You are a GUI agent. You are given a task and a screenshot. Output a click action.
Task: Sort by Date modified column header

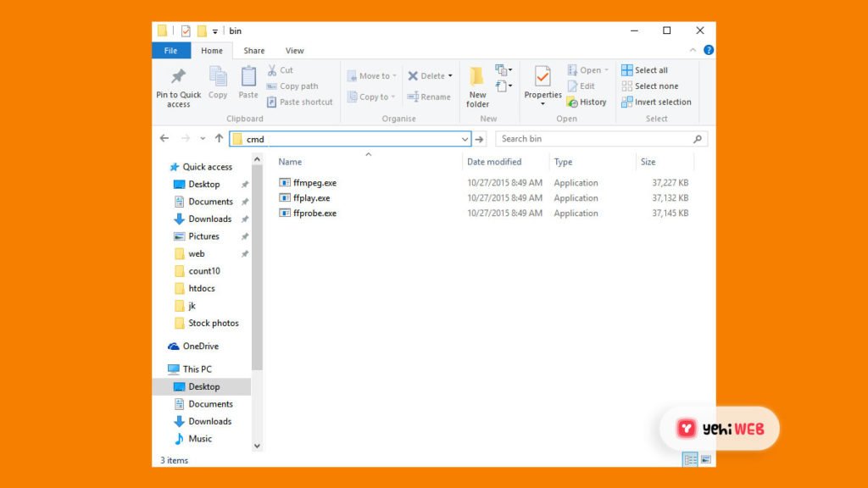(x=494, y=162)
